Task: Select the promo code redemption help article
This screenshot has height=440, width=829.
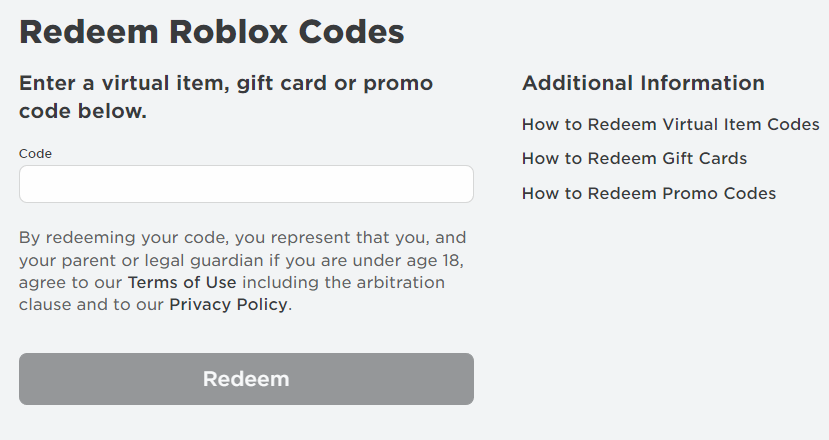Action: tap(649, 194)
